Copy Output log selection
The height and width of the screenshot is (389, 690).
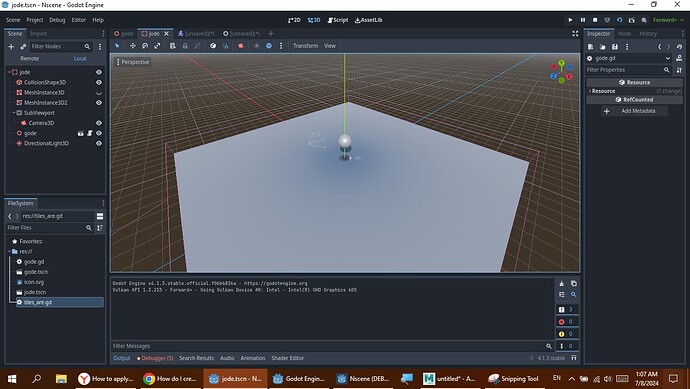click(573, 283)
